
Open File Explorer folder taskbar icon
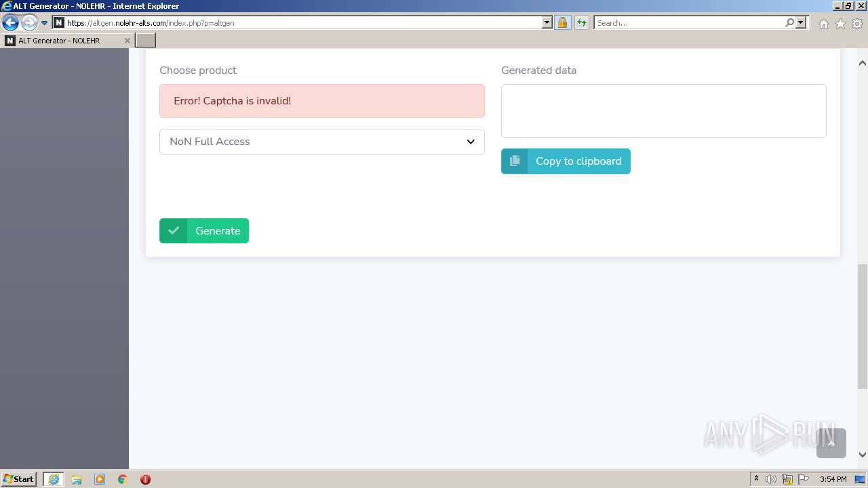[x=77, y=479]
